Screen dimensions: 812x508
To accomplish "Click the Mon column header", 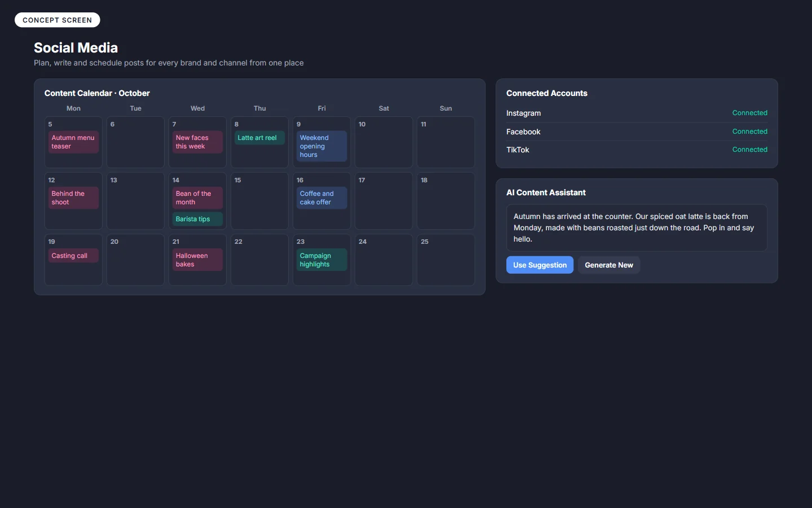I will 73,108.
